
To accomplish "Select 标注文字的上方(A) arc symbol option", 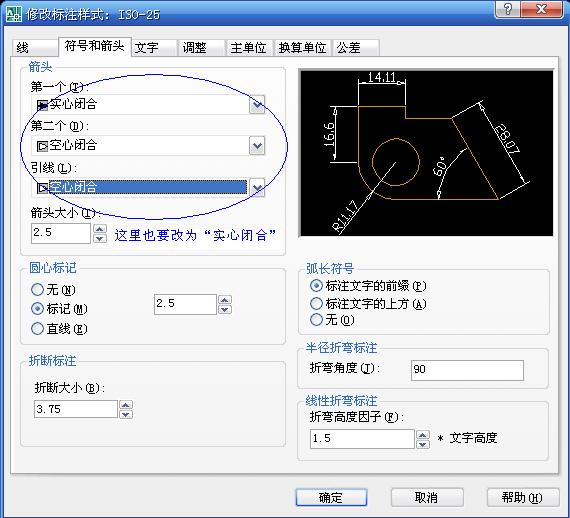I will (x=368, y=303).
